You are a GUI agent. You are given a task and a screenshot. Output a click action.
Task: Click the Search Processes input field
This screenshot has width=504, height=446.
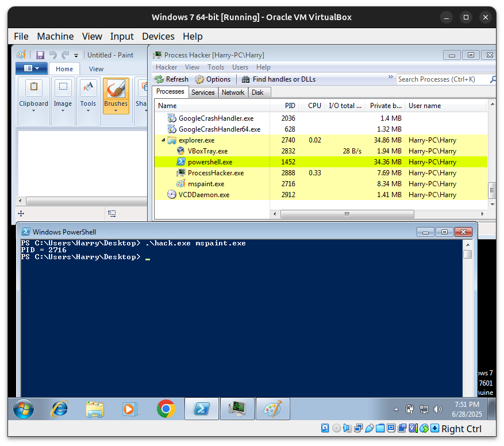coord(443,79)
